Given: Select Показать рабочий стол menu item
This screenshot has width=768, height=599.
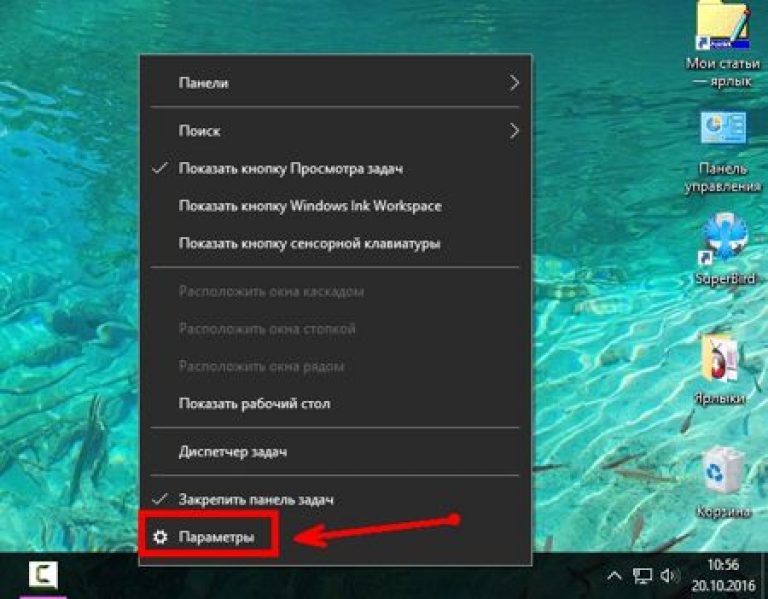Looking at the screenshot, I should [x=254, y=404].
